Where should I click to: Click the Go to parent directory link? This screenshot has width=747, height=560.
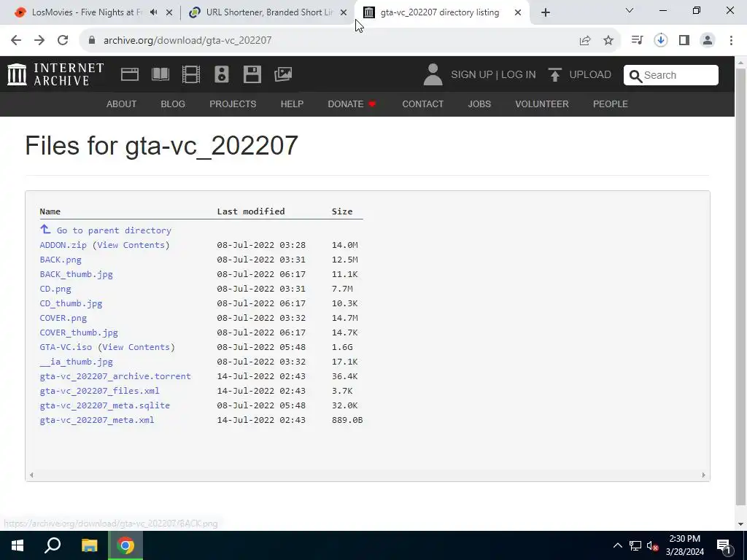[114, 230]
